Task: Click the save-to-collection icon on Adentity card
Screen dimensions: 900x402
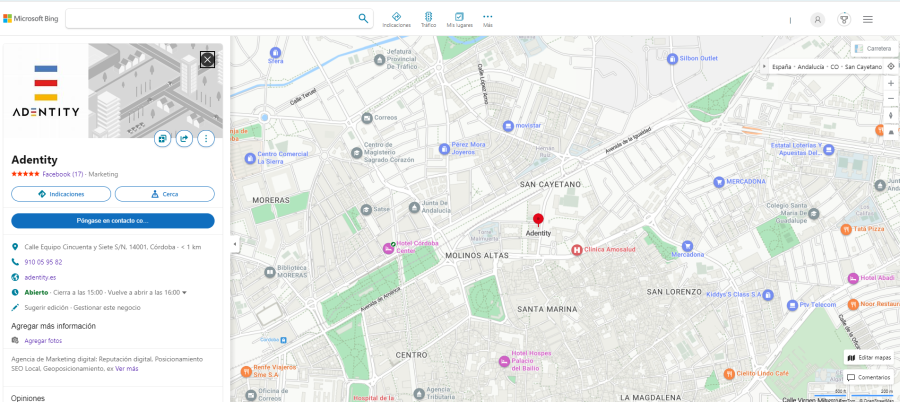Action: click(x=162, y=139)
